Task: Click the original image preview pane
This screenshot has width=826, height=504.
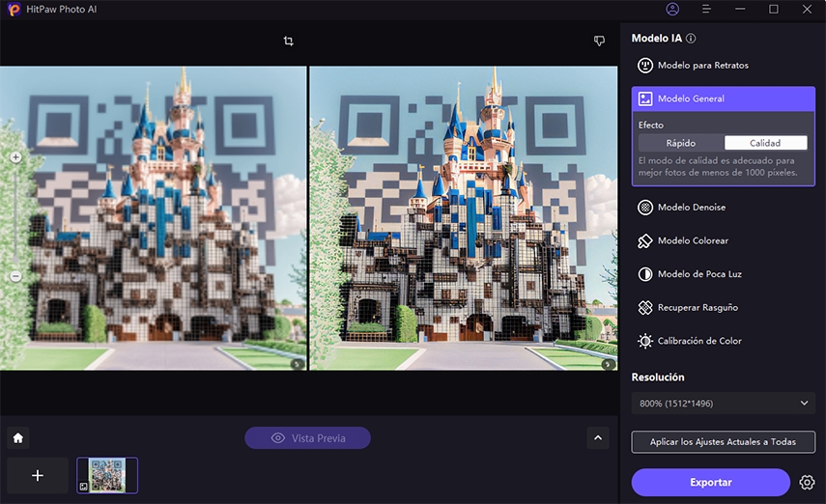Action: click(x=153, y=218)
